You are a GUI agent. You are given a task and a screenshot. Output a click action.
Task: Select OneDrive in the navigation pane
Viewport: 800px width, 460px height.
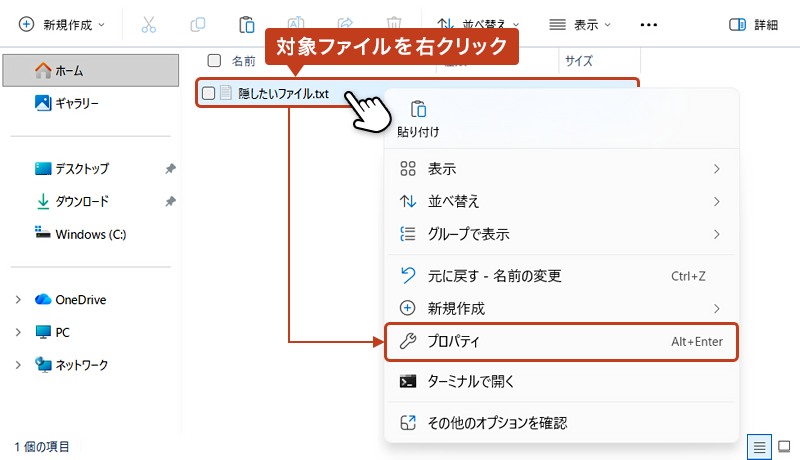click(70, 299)
